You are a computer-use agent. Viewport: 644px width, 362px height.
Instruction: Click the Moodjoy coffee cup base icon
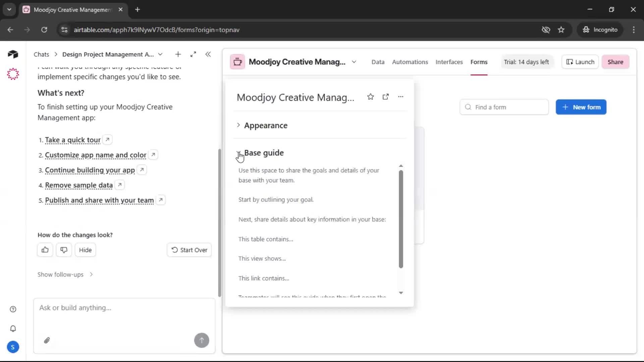237,62
